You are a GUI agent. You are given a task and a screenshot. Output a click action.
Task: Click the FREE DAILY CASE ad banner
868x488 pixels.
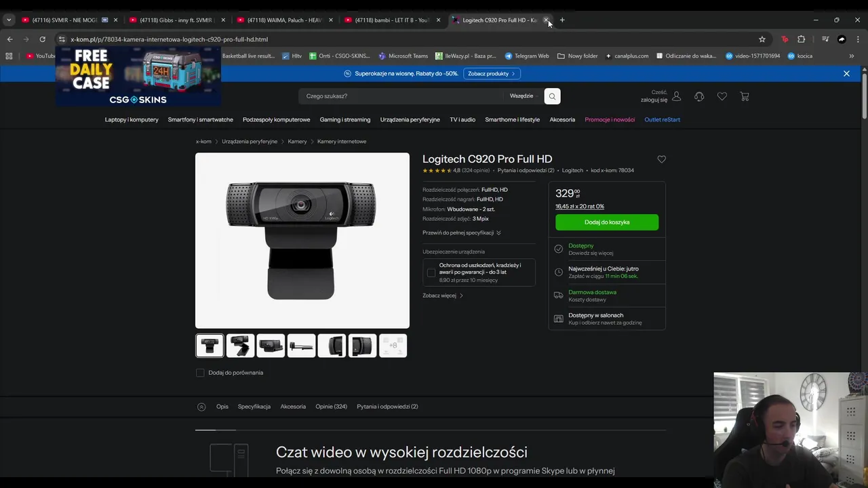point(138,77)
